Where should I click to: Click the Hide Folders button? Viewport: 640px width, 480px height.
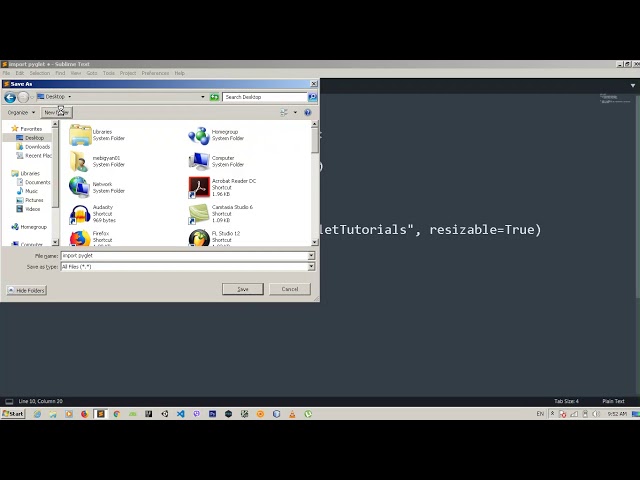tap(27, 290)
